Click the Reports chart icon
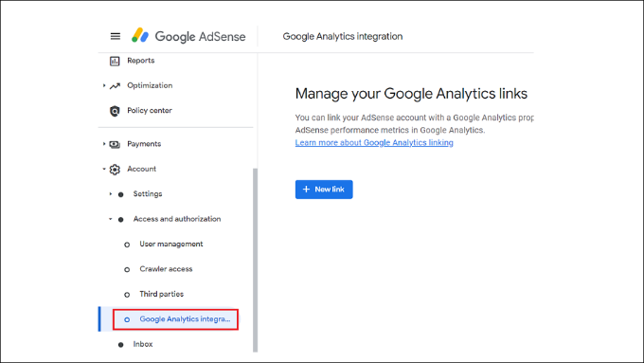644x363 pixels. (x=115, y=62)
